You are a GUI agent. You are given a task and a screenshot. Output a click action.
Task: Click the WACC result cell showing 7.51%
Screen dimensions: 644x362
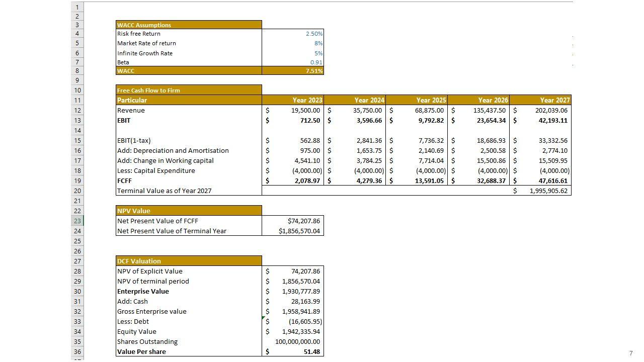point(293,71)
